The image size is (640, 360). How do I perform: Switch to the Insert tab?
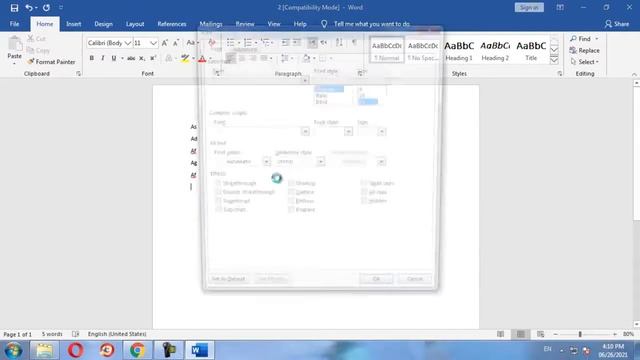pyautogui.click(x=73, y=24)
